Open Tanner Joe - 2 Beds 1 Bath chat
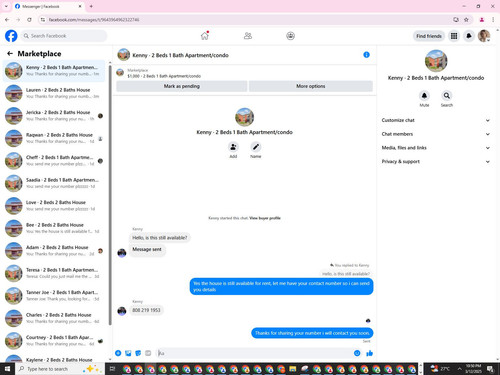The height and width of the screenshot is (375, 500). click(x=54, y=296)
